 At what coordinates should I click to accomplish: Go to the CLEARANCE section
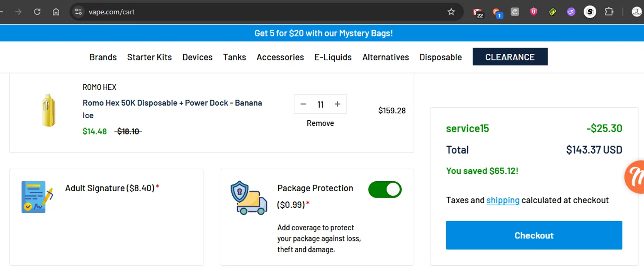point(510,57)
